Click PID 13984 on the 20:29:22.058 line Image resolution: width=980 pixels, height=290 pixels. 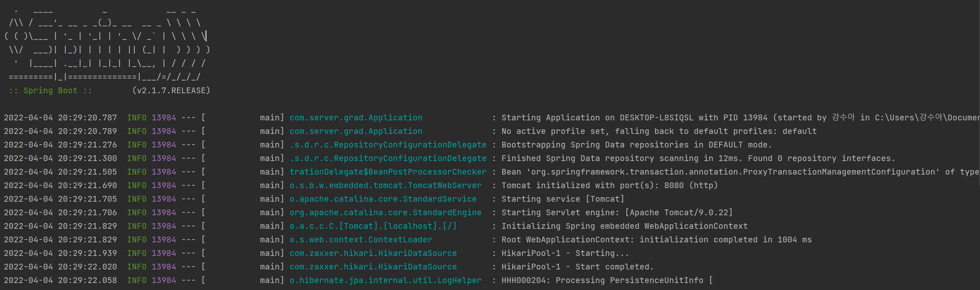click(x=164, y=280)
